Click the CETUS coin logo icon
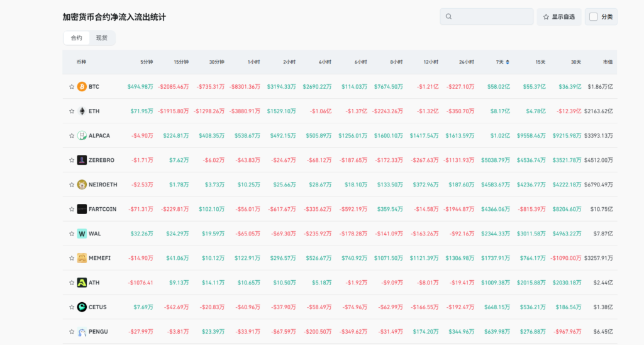The height and width of the screenshot is (345, 644). [x=82, y=307]
